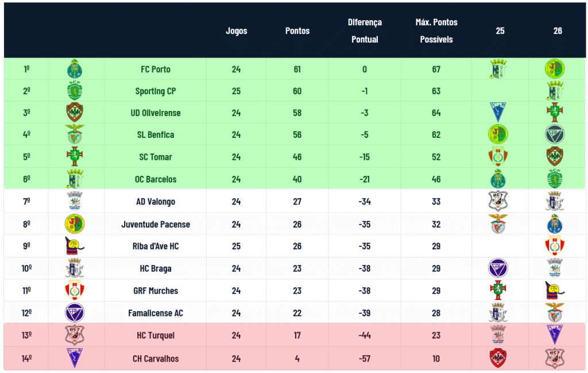
Task: Click the Diferença Pontual column header
Action: (365, 31)
